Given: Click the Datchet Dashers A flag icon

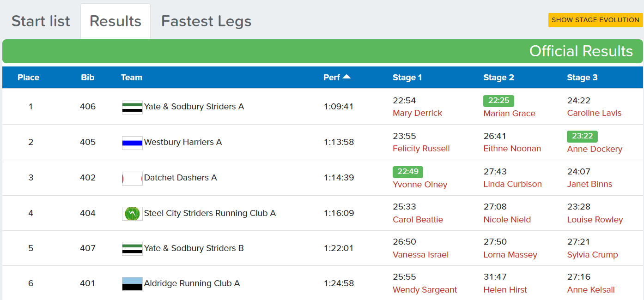Looking at the screenshot, I should point(132,178).
